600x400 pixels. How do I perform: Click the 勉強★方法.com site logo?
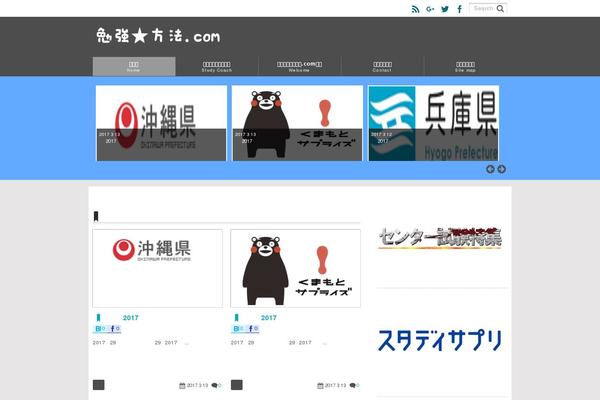pos(158,36)
